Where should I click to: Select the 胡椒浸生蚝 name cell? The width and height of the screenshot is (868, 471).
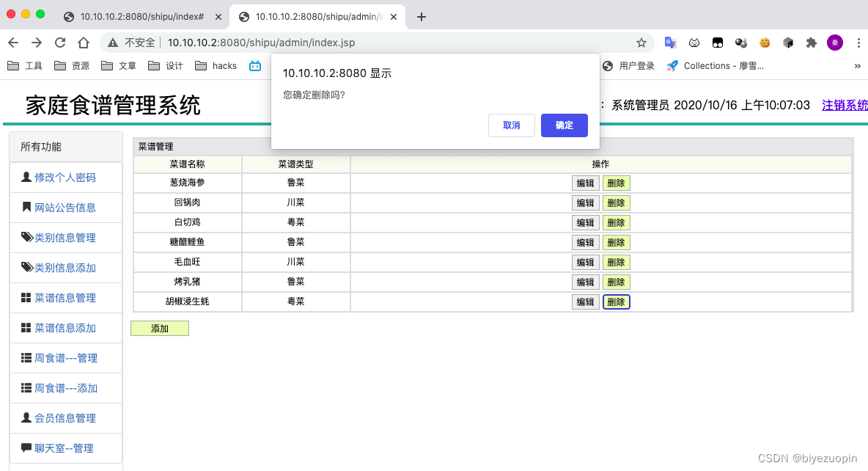point(187,302)
